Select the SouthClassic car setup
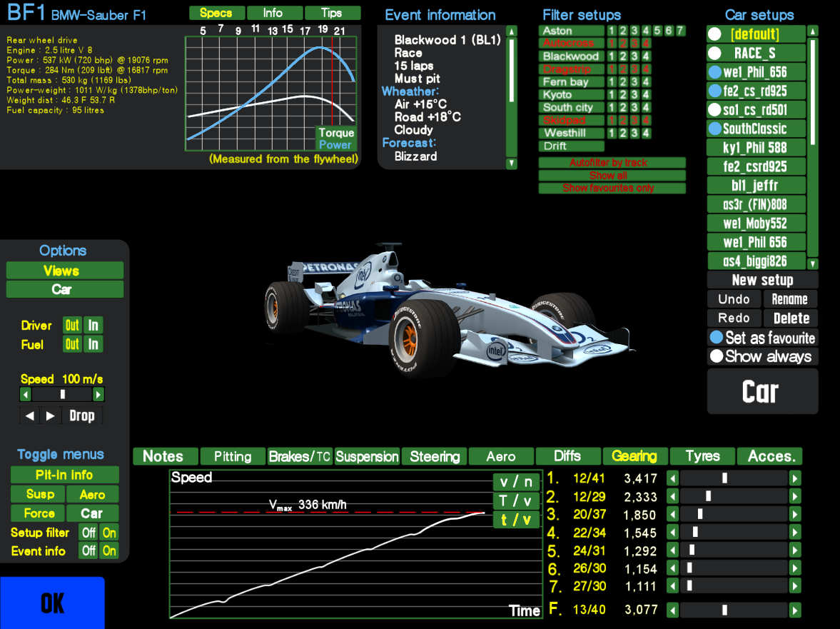The height and width of the screenshot is (629, 840). point(756,129)
